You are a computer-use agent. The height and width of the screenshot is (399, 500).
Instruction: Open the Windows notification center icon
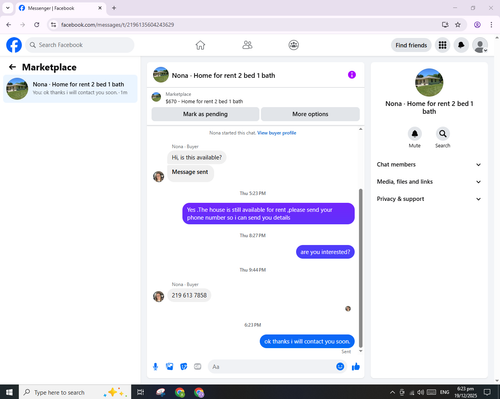[487, 392]
